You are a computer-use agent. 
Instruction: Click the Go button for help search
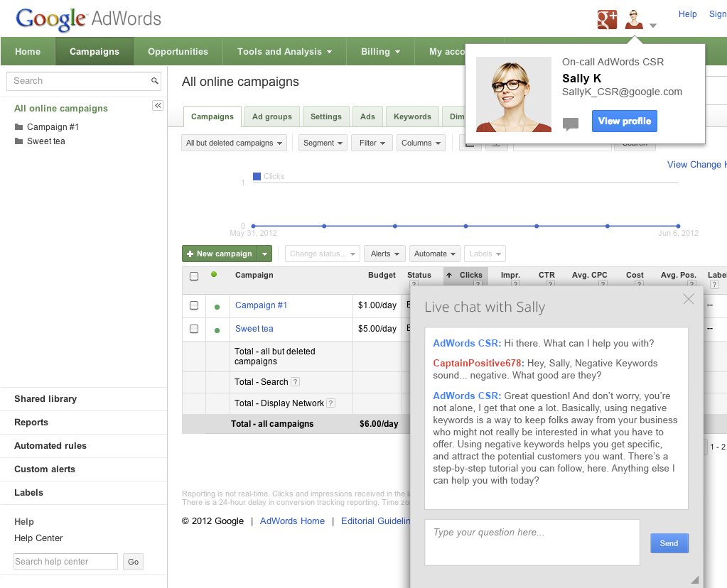(133, 562)
